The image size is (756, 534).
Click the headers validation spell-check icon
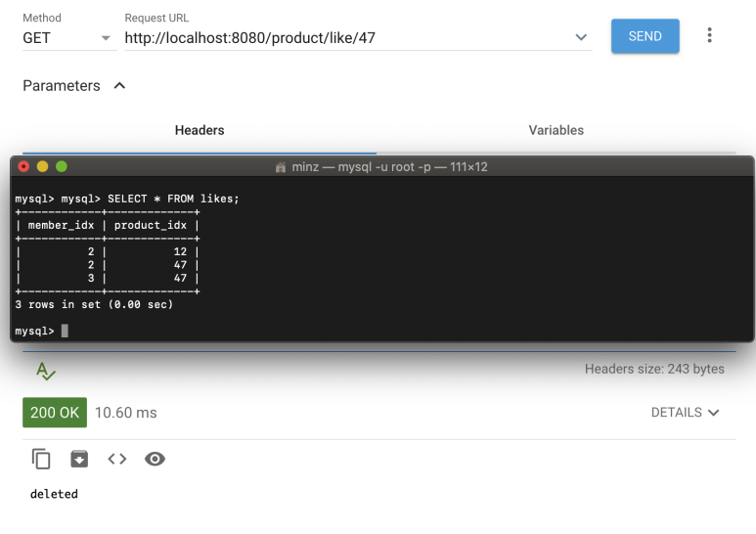click(46, 371)
